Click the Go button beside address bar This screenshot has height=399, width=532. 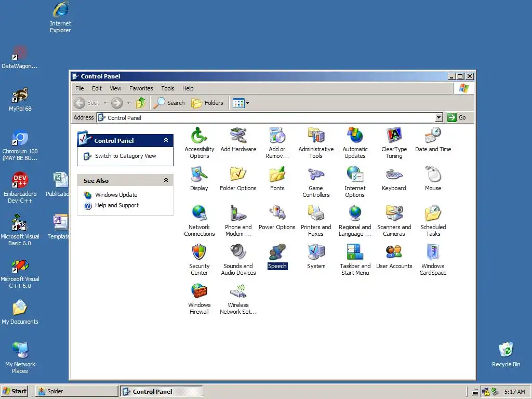click(x=456, y=117)
